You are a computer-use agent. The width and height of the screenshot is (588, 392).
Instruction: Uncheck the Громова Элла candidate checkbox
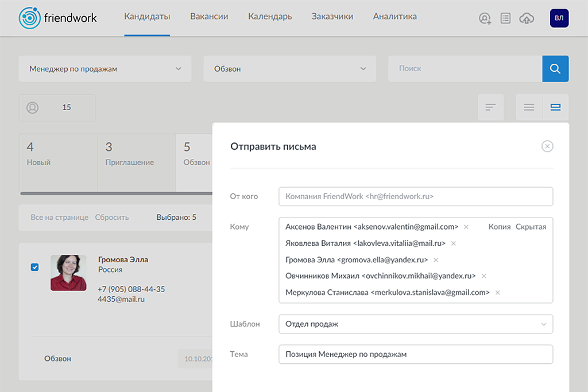[35, 267]
